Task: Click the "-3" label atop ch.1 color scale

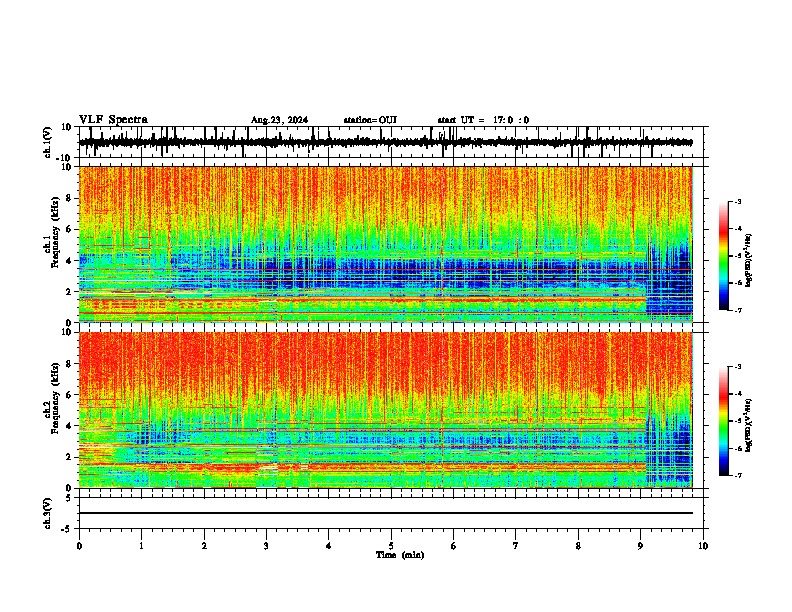Action: 737,201
